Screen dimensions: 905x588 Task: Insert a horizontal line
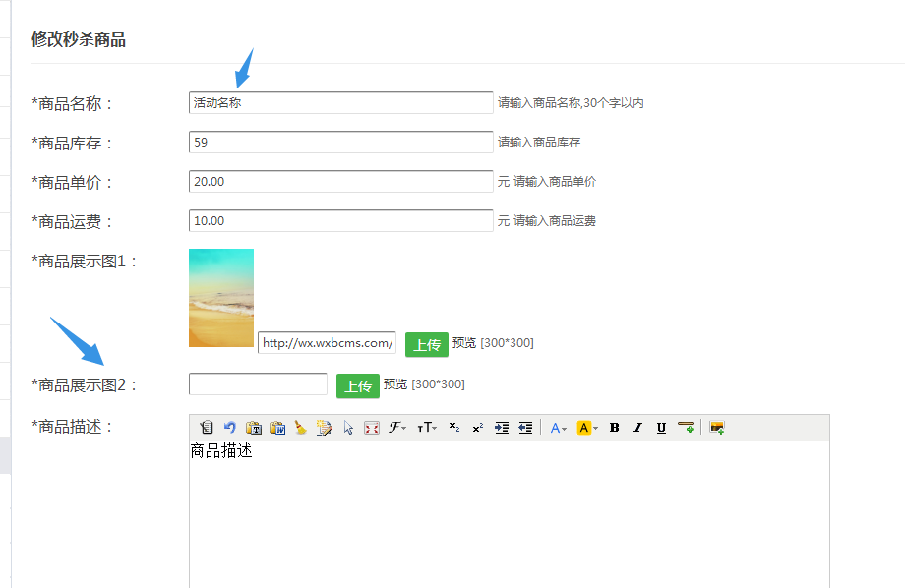(686, 428)
